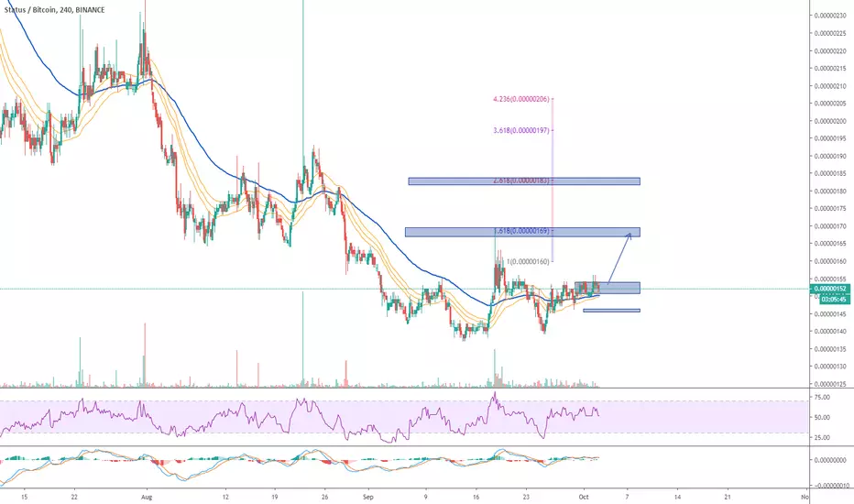Click the 0.00000215 price axis label
This screenshot has height=504, width=854.
(830, 69)
